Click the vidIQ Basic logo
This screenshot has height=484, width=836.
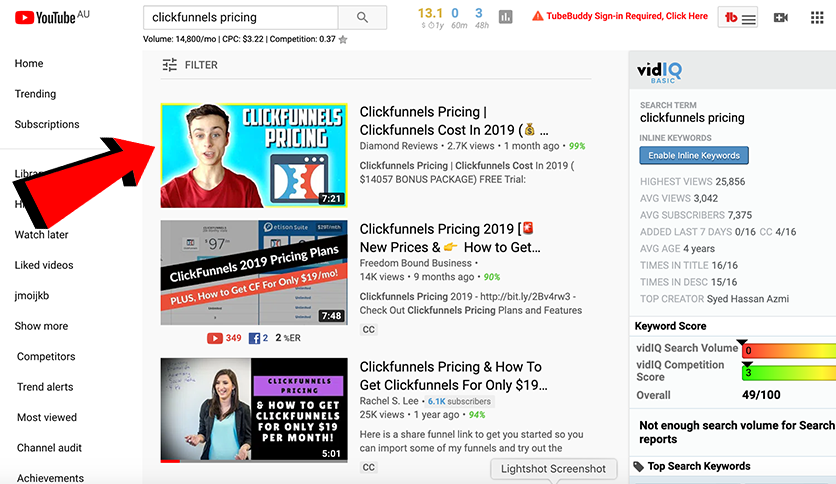click(x=659, y=72)
